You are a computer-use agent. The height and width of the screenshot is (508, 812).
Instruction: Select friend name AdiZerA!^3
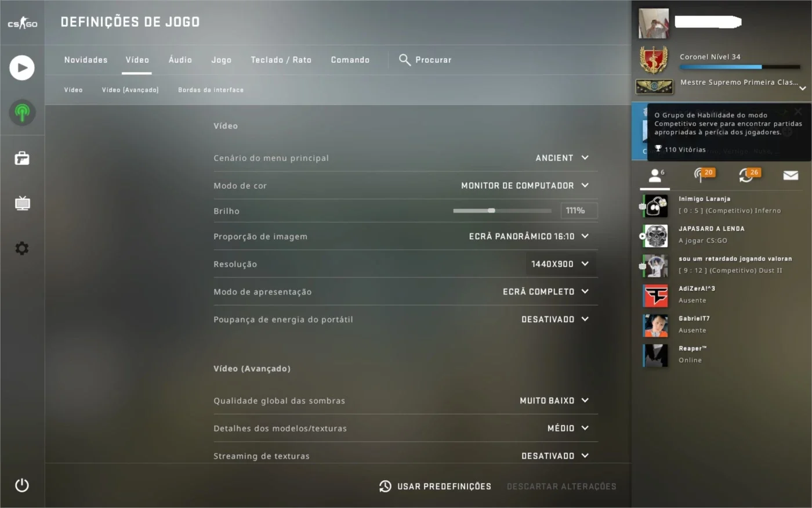697,289
